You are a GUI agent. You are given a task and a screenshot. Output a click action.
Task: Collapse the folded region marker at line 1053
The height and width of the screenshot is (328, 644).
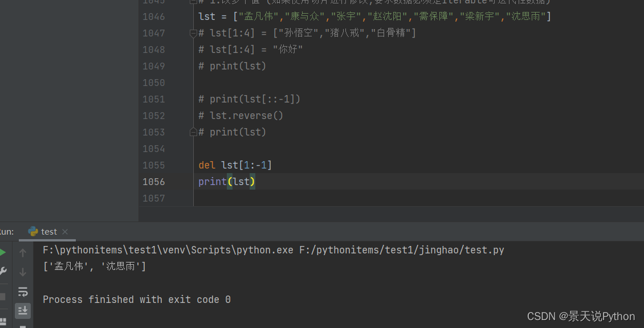[193, 132]
